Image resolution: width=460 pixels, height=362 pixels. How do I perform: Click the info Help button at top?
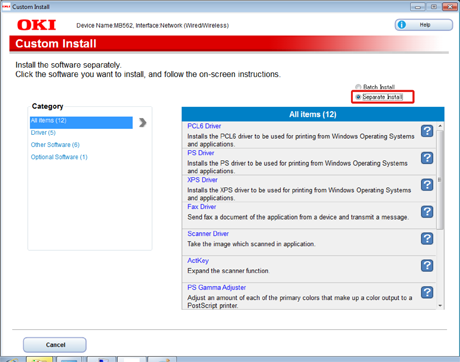pyautogui.click(x=424, y=25)
